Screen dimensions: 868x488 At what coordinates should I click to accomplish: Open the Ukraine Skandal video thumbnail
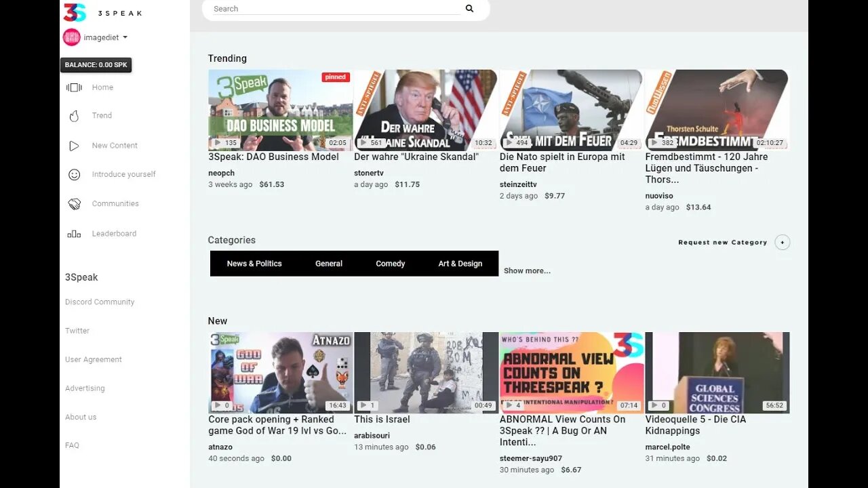[x=426, y=110]
